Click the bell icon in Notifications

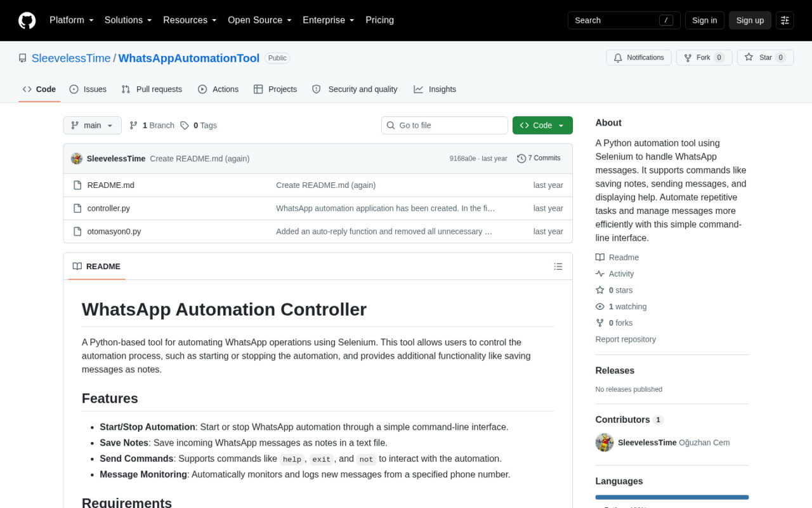618,58
